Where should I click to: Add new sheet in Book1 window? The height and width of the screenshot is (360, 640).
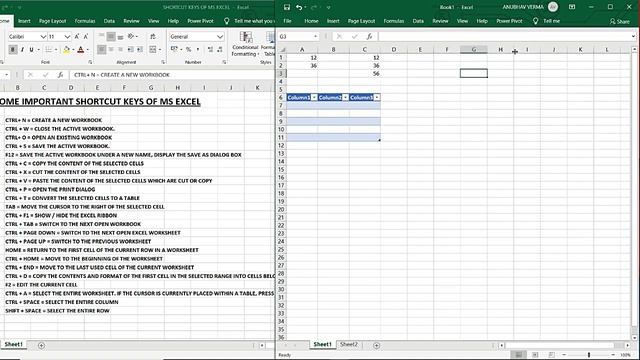(x=376, y=345)
